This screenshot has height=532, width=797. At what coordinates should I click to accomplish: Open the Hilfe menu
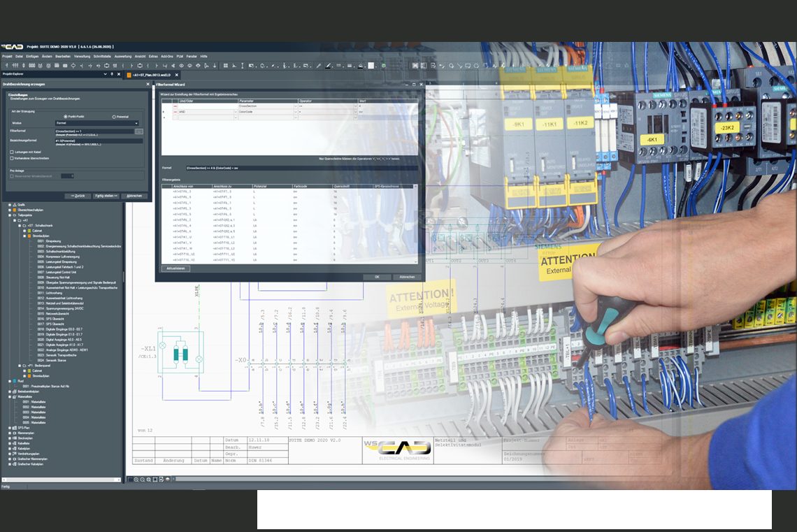coord(204,57)
